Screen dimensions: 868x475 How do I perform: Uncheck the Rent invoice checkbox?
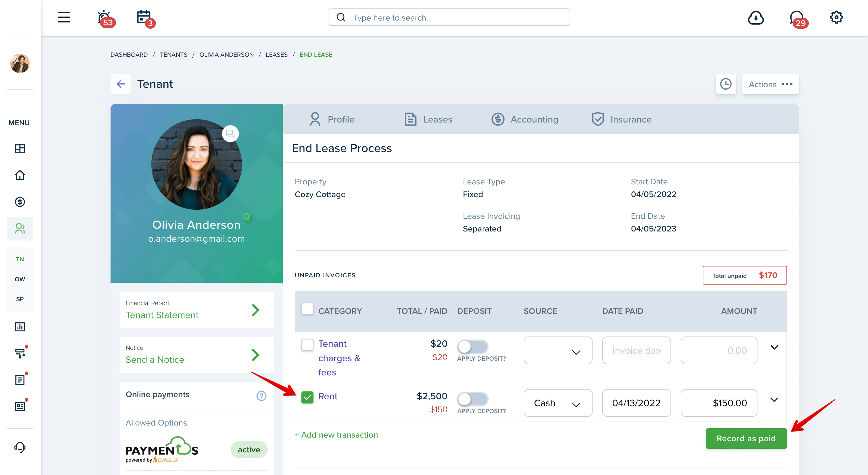(x=307, y=397)
